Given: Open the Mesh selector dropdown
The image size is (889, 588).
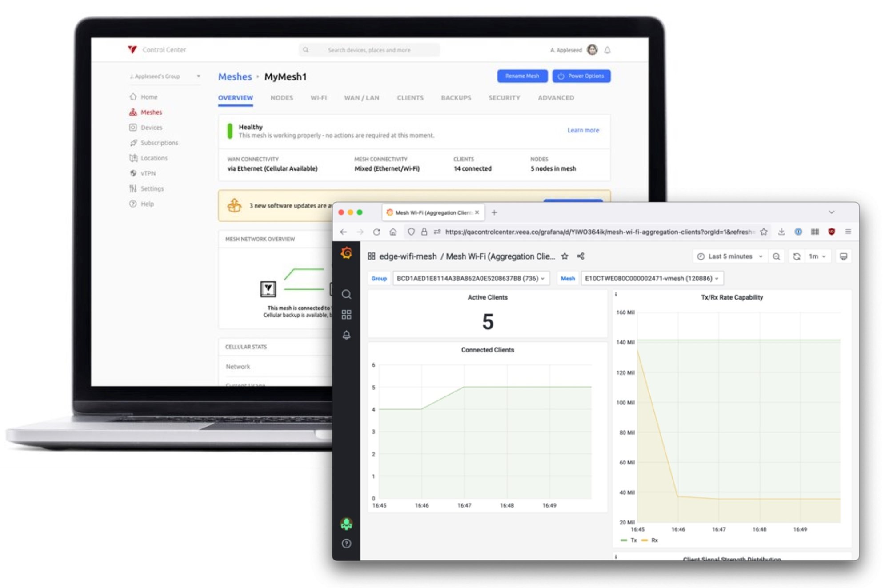Looking at the screenshot, I should click(x=651, y=278).
